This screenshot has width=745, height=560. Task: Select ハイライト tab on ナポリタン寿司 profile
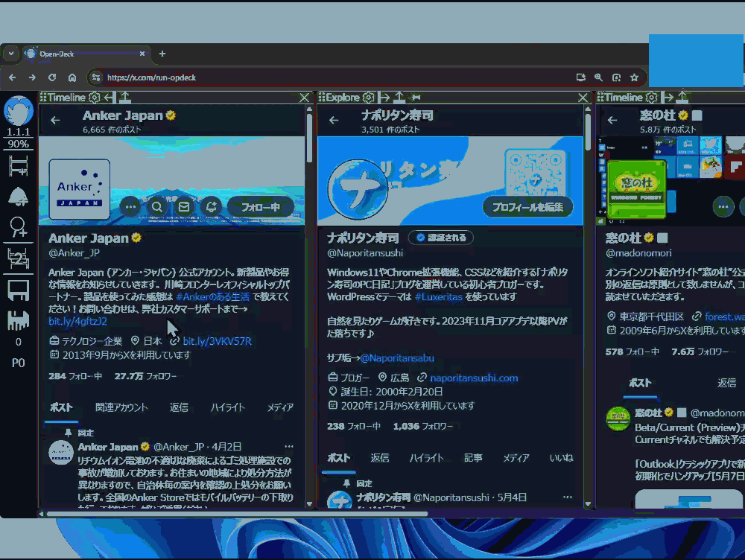tap(427, 458)
